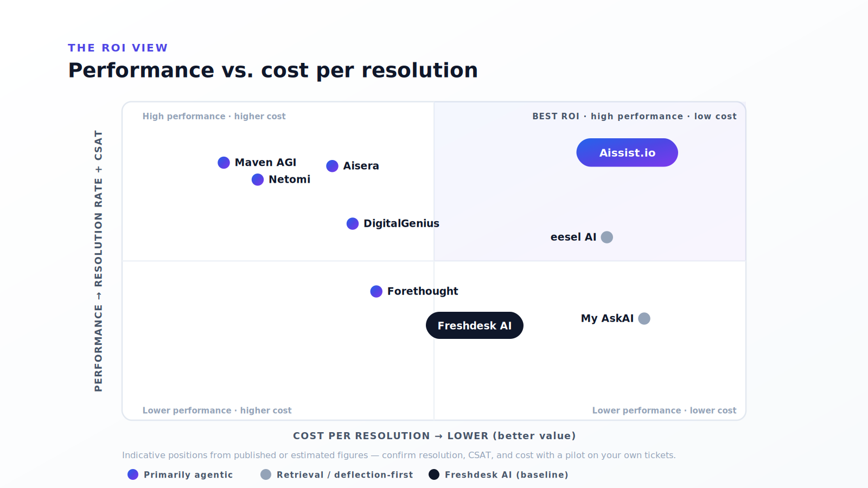The image size is (868, 488).
Task: Click the Aisera data point dot
Action: (332, 166)
